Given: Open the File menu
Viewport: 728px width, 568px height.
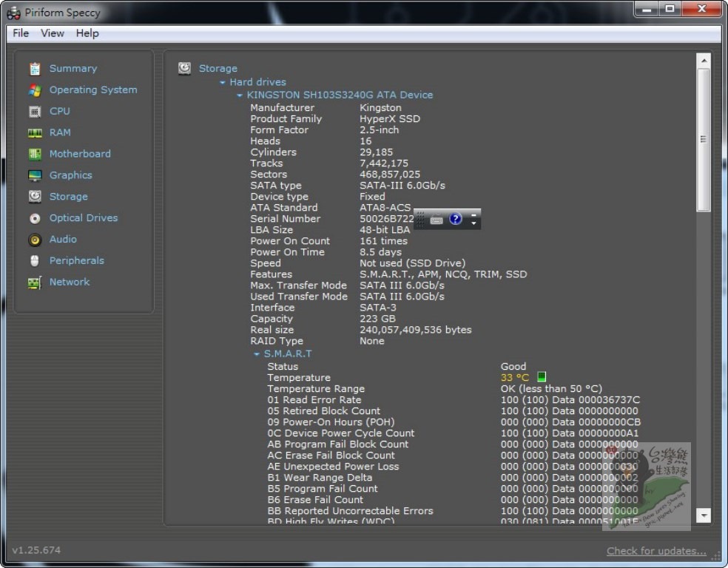Looking at the screenshot, I should pyautogui.click(x=21, y=33).
